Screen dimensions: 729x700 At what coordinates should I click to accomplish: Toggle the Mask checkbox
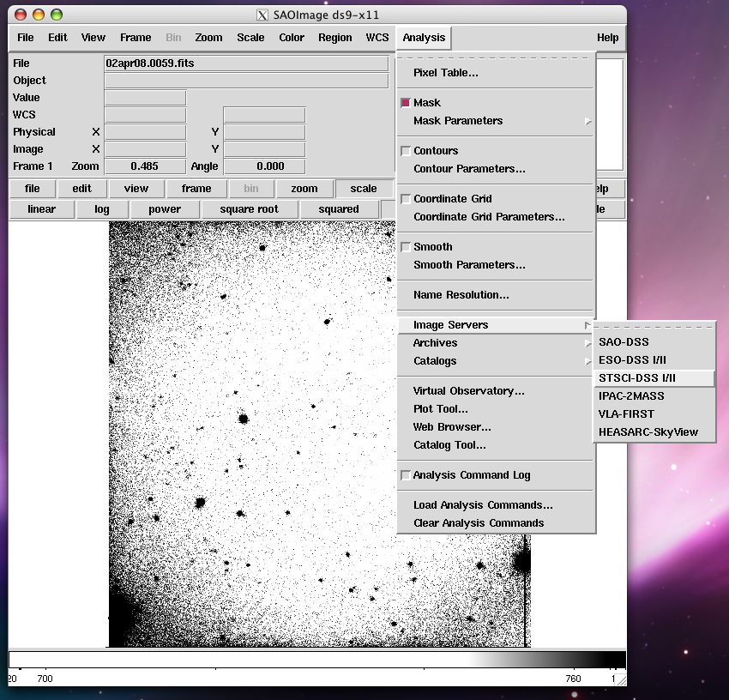pyautogui.click(x=406, y=103)
